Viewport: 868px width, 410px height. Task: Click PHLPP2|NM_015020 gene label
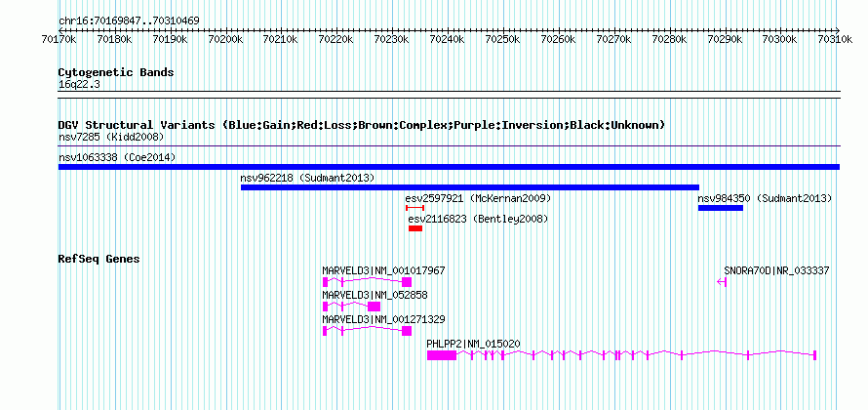[x=473, y=344]
